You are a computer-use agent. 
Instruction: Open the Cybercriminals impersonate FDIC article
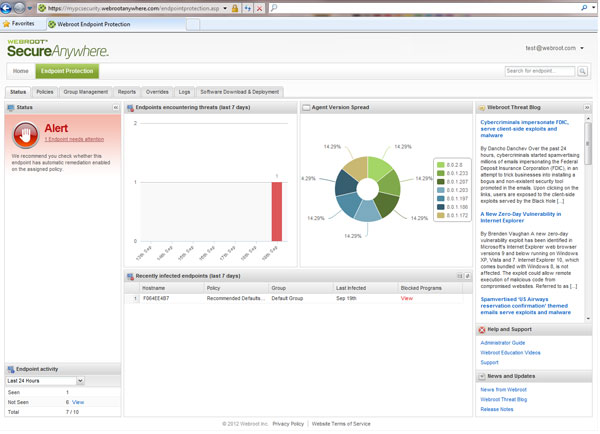coord(524,129)
